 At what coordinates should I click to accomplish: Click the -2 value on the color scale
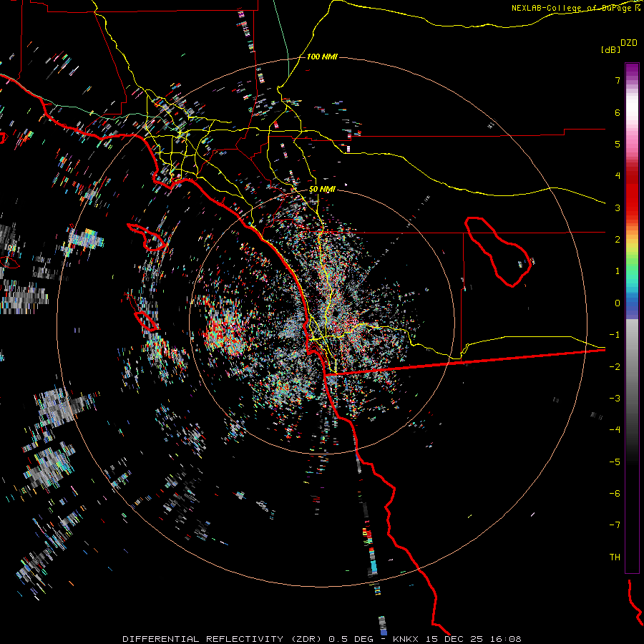tap(615, 367)
